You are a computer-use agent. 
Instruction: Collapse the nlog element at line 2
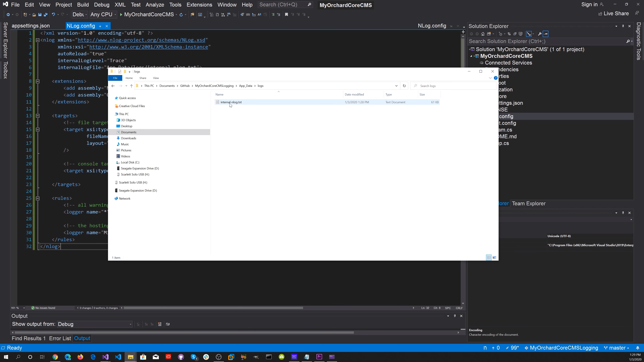coord(38,40)
